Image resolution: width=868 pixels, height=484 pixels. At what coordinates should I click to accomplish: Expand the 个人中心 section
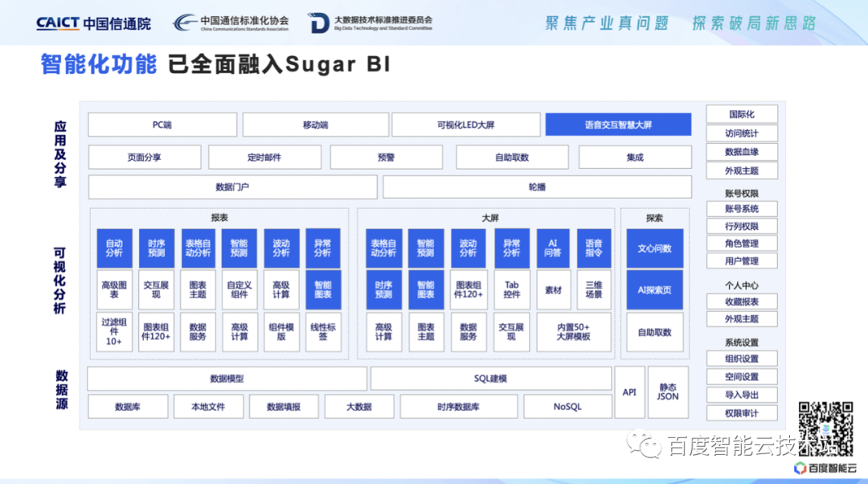coord(740,285)
